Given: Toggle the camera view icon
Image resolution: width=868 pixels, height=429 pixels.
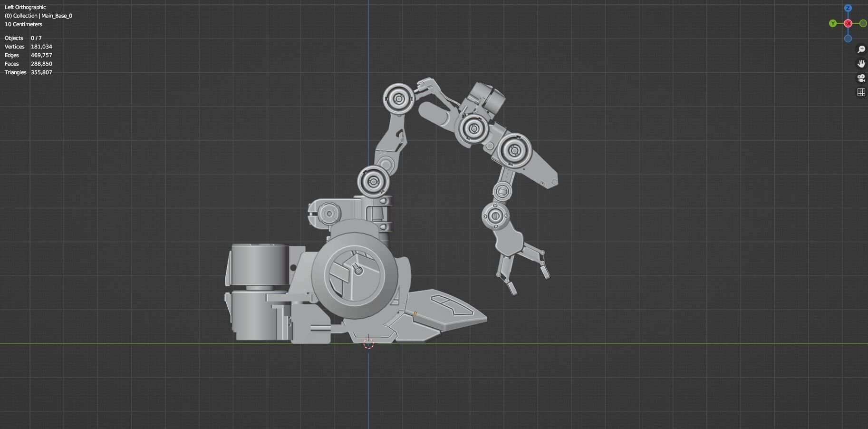Looking at the screenshot, I should (x=861, y=78).
